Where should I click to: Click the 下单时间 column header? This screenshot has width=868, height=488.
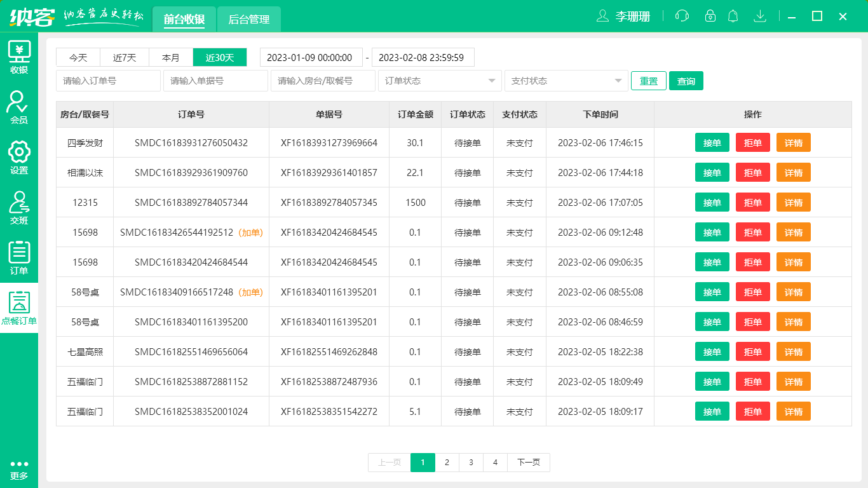click(x=600, y=114)
